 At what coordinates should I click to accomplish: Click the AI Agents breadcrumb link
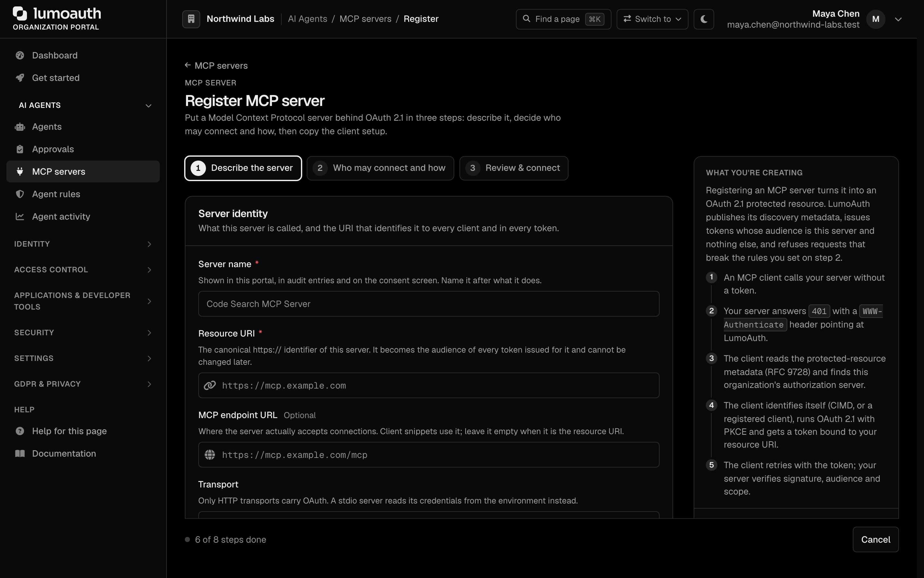[307, 19]
